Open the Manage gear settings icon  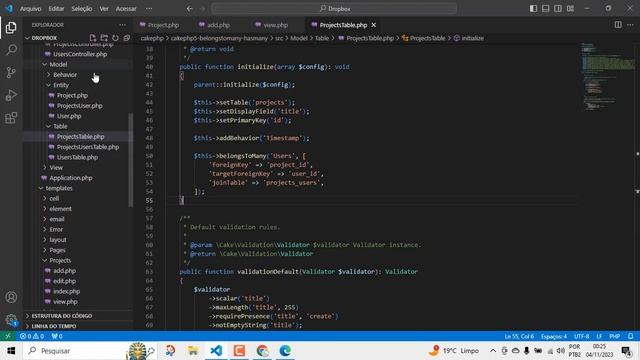click(x=11, y=320)
